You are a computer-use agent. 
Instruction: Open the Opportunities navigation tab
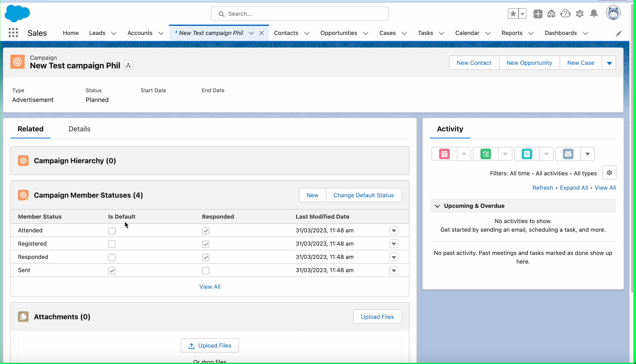pyautogui.click(x=338, y=33)
